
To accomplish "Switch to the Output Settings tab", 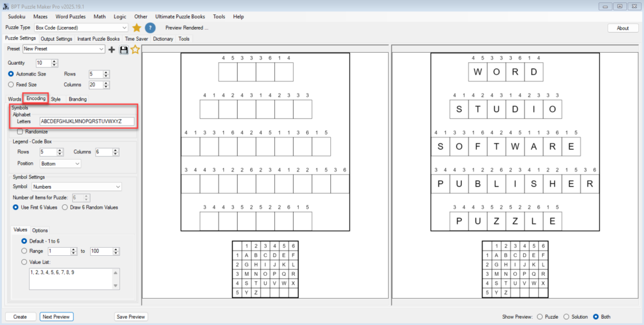I will pos(56,39).
